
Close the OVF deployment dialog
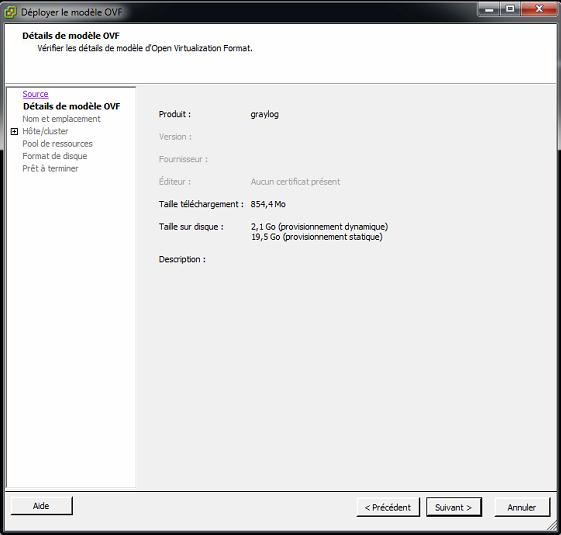[x=539, y=9]
